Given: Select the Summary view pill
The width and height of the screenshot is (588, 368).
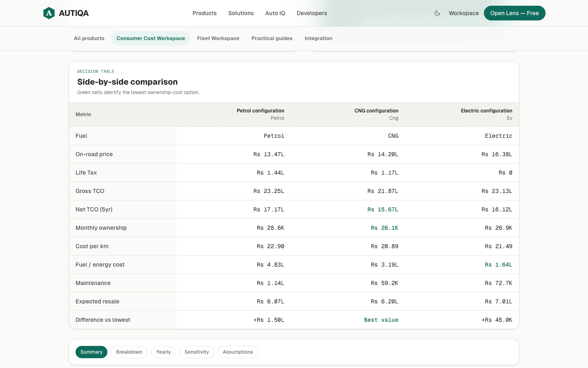Looking at the screenshot, I should (91, 352).
